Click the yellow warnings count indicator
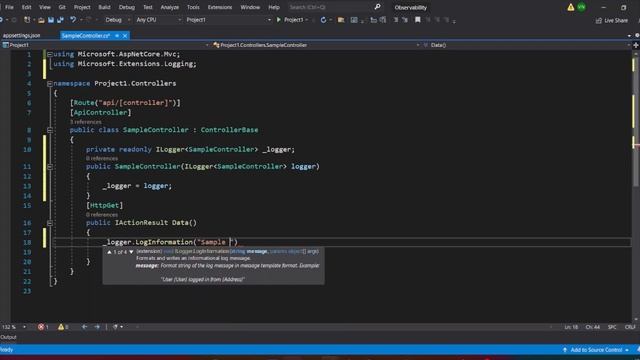 (63, 327)
